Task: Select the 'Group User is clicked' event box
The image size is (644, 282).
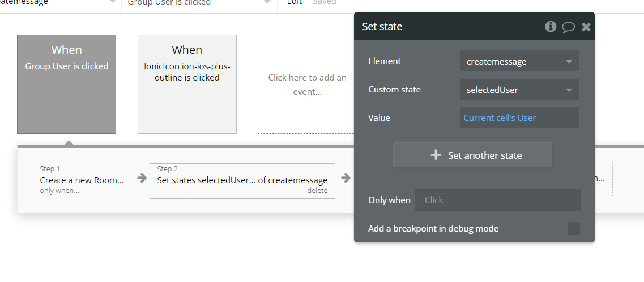Action: coord(66,84)
